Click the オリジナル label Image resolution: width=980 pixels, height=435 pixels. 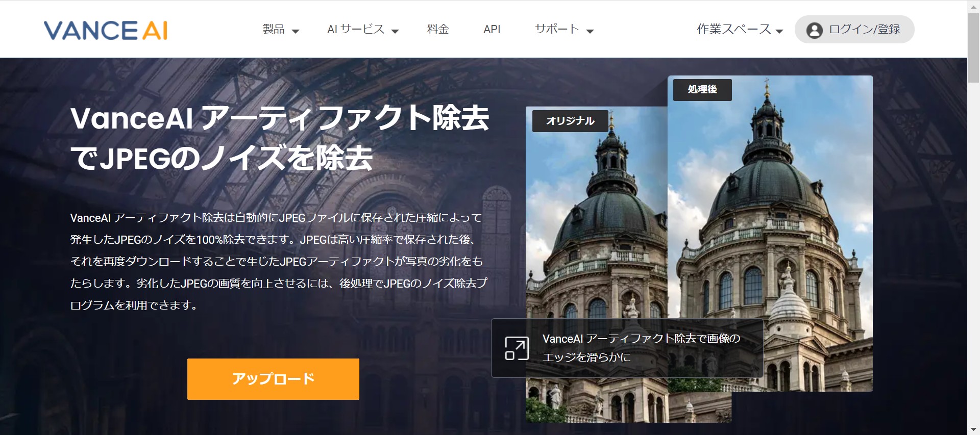click(x=570, y=121)
